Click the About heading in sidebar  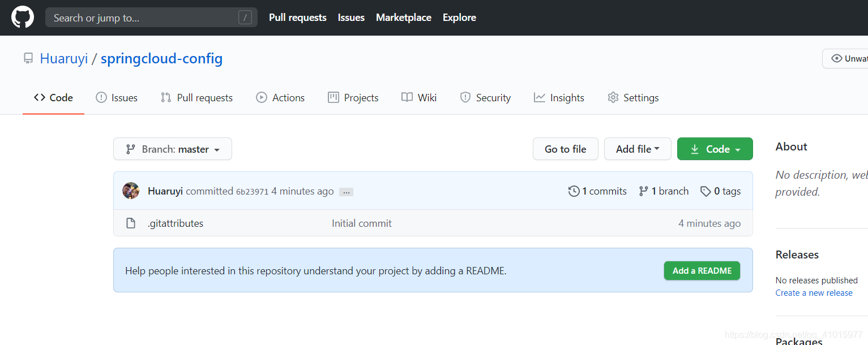pos(791,146)
